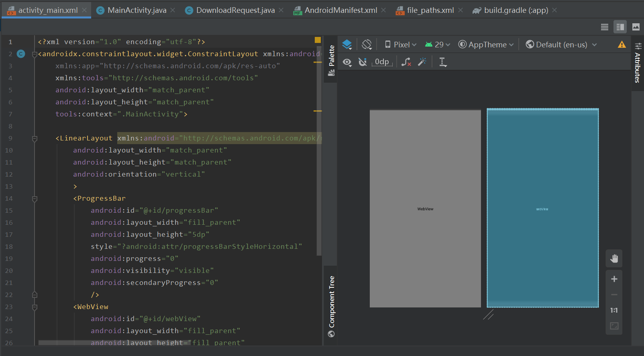This screenshot has width=644, height=356.
Task: Close the activity_main.xml tab
Action: point(84,10)
